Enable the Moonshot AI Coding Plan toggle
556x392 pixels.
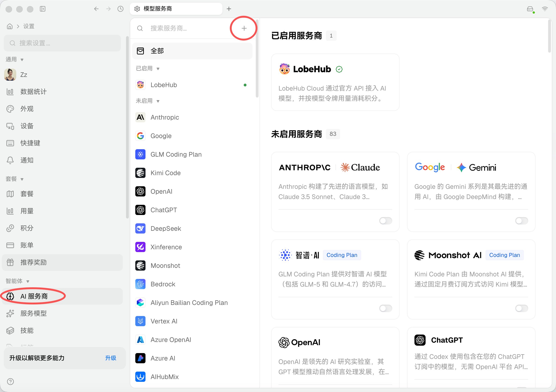click(x=522, y=308)
